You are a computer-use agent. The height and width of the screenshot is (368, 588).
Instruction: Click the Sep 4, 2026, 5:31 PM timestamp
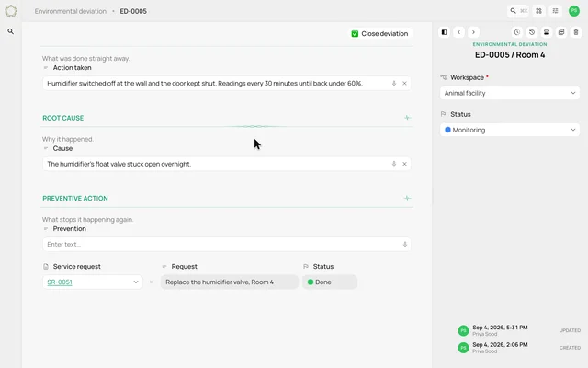500,328
